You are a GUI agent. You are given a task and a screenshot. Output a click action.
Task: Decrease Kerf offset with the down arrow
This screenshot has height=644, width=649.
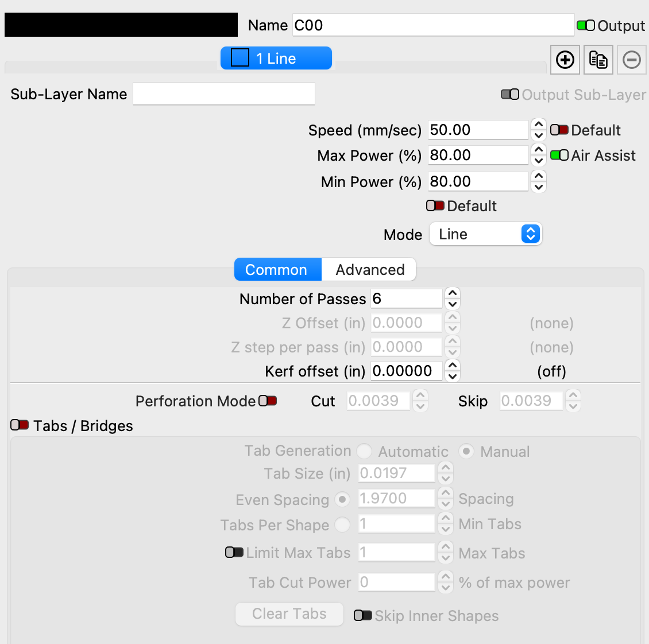(453, 377)
